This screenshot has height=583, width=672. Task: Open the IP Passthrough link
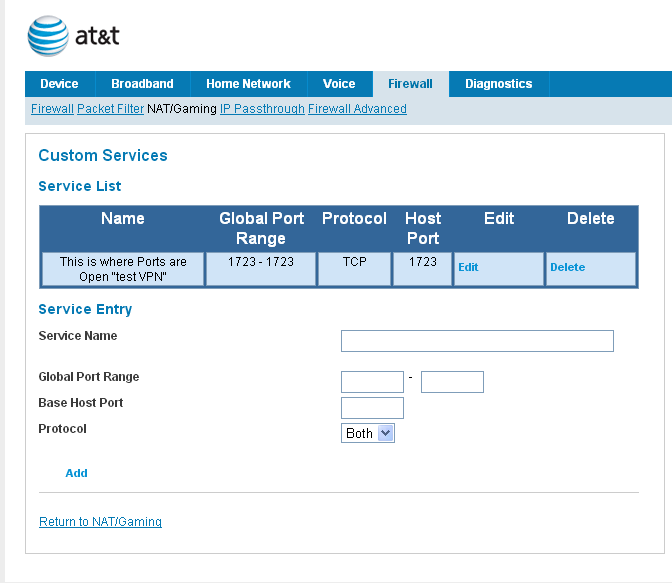click(x=262, y=109)
